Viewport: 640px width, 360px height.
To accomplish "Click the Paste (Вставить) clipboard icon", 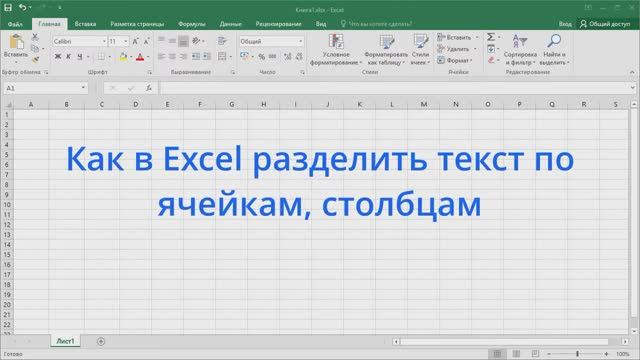I will 16,42.
